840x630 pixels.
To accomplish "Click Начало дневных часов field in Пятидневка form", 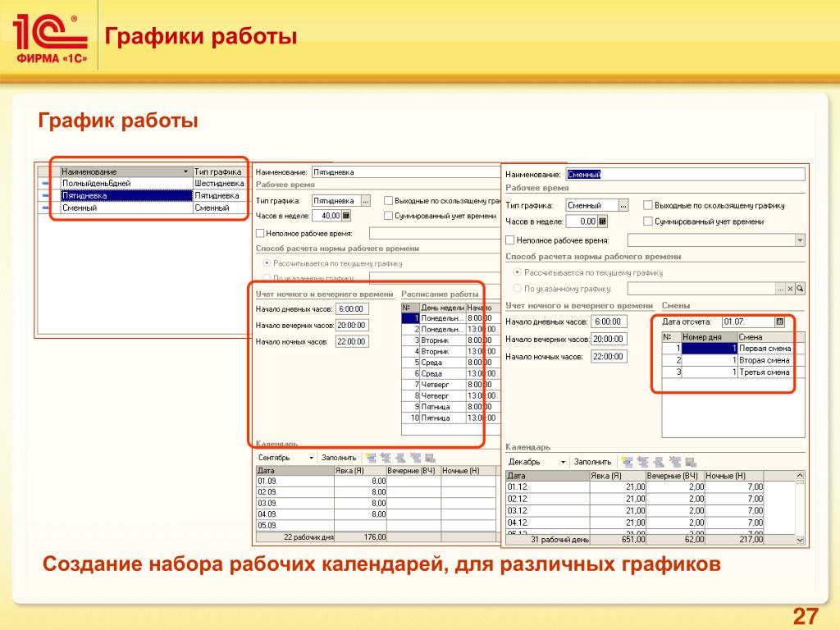I will 352,309.
